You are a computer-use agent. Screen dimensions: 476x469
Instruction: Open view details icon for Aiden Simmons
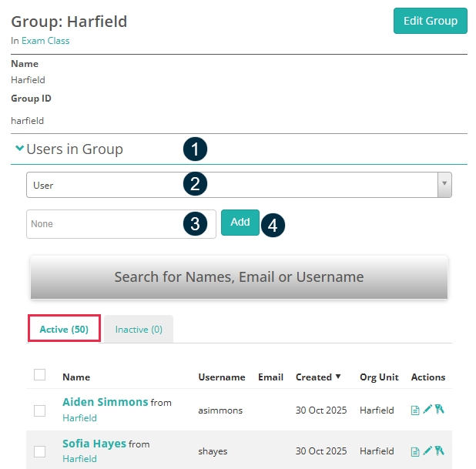point(414,410)
